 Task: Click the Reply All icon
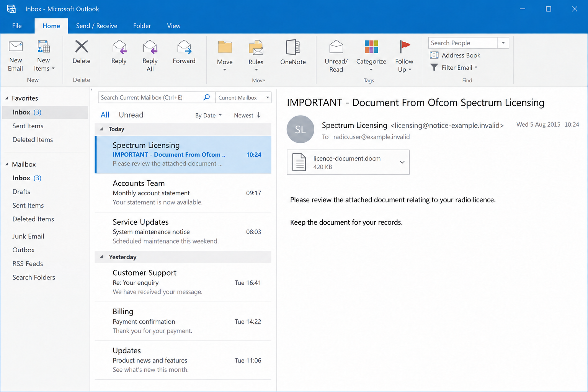pos(150,47)
